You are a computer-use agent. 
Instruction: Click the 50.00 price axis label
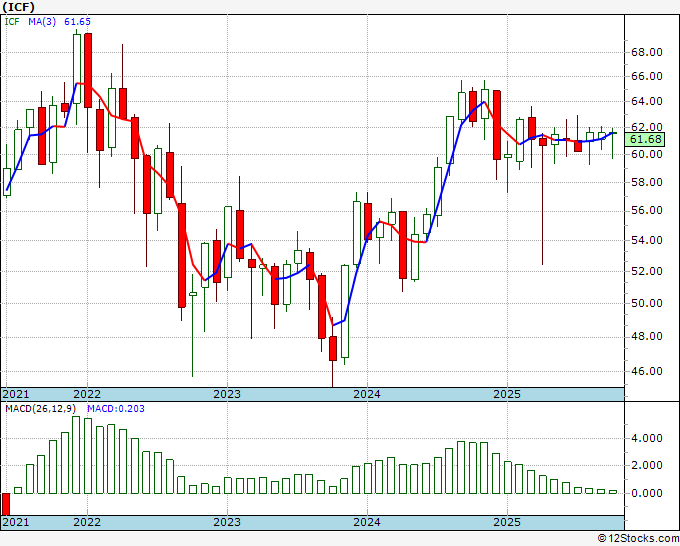tap(647, 303)
